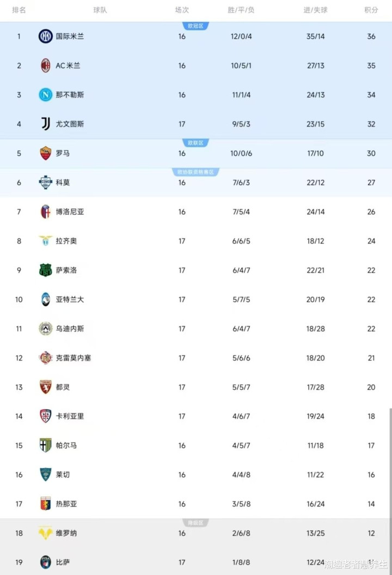
Task: Click the Inter Milan club logo
Action: pyautogui.click(x=46, y=37)
